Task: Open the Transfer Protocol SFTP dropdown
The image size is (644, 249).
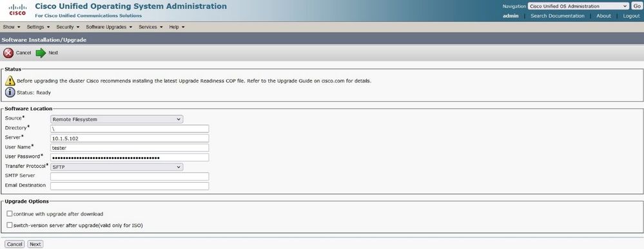Action: [117, 167]
